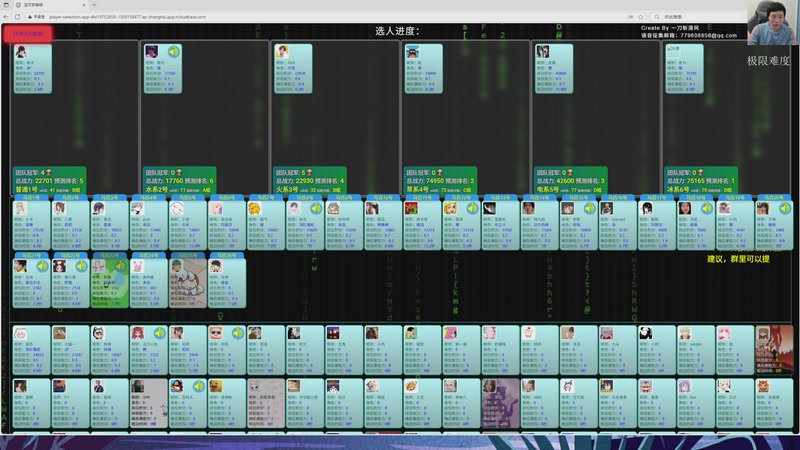Screen dimensions: 800x450
Task: Click the speaker icon on 马匹15号 card
Action: [590, 208]
